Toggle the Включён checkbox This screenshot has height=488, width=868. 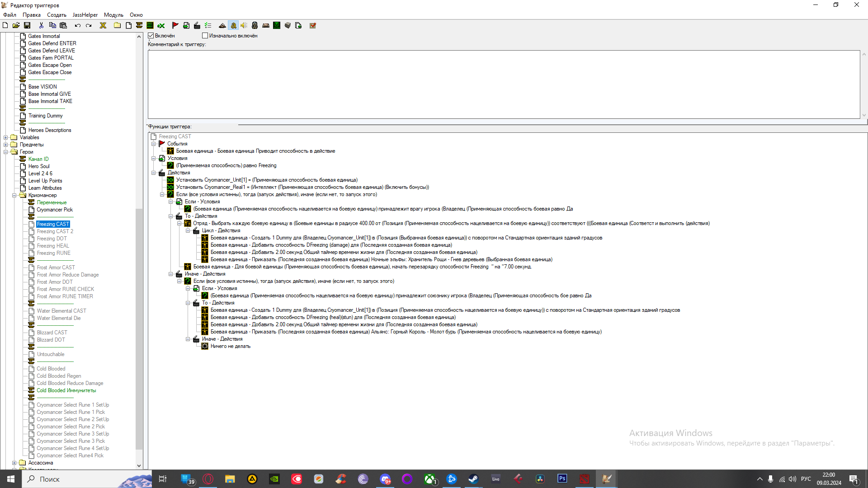coord(151,36)
